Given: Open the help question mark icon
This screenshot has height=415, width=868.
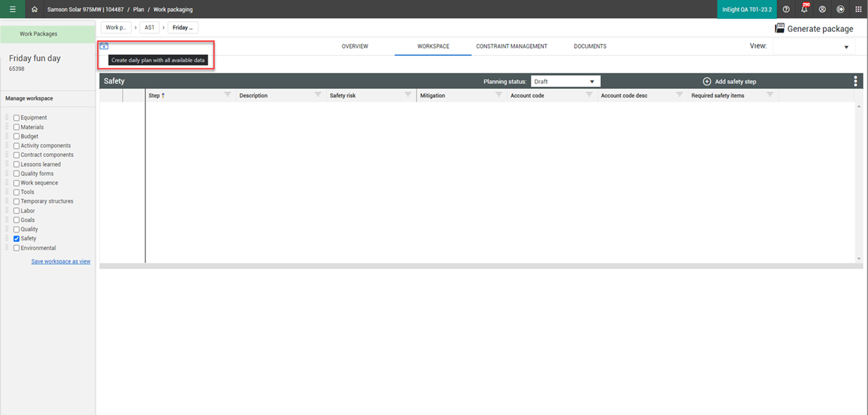Looking at the screenshot, I should point(786,10).
